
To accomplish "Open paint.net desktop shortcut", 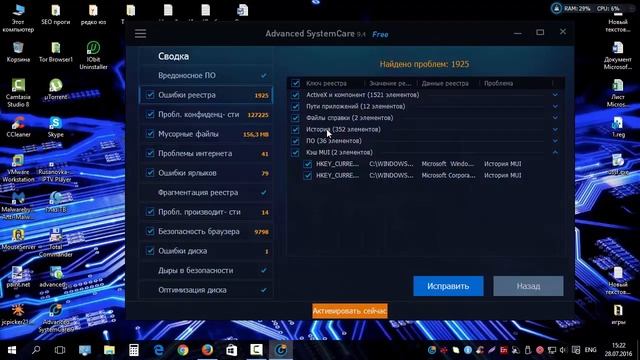I will (x=18, y=277).
